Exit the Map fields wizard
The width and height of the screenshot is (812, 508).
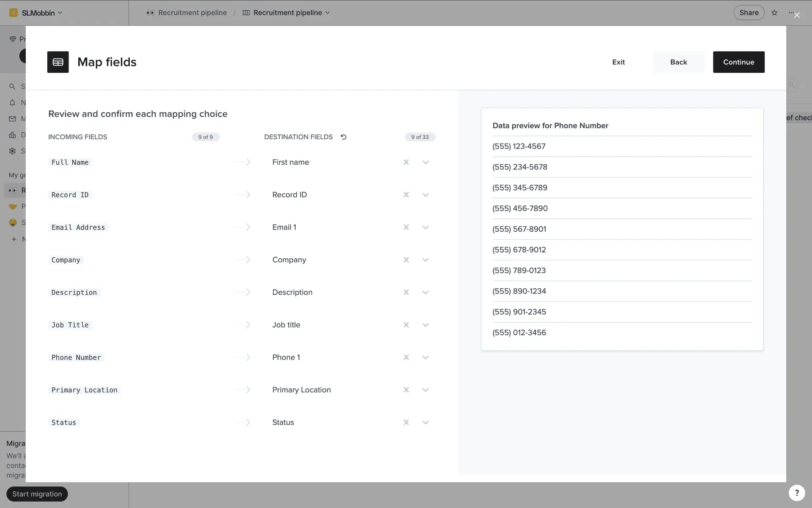coord(618,62)
